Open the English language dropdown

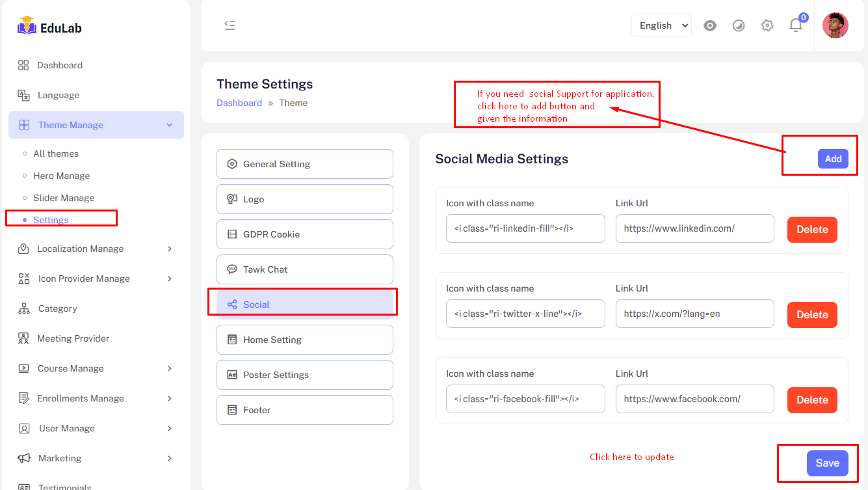click(x=661, y=25)
